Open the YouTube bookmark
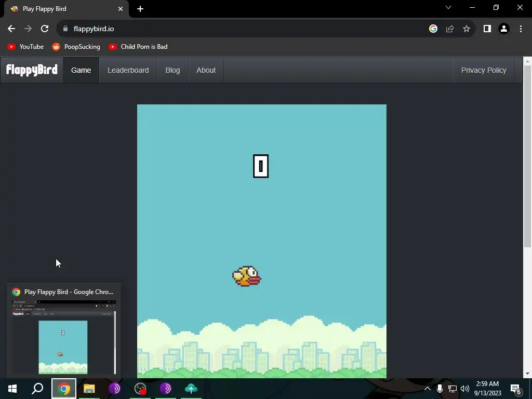 click(x=25, y=47)
